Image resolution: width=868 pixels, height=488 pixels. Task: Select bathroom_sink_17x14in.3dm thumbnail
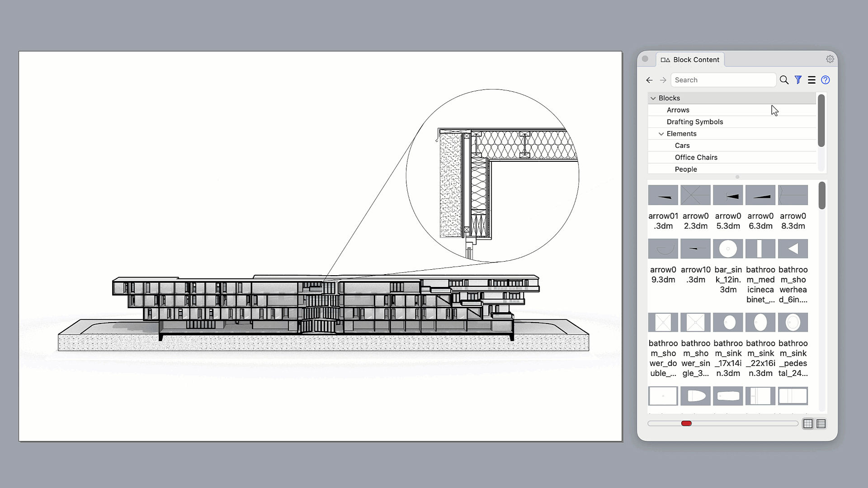click(728, 323)
